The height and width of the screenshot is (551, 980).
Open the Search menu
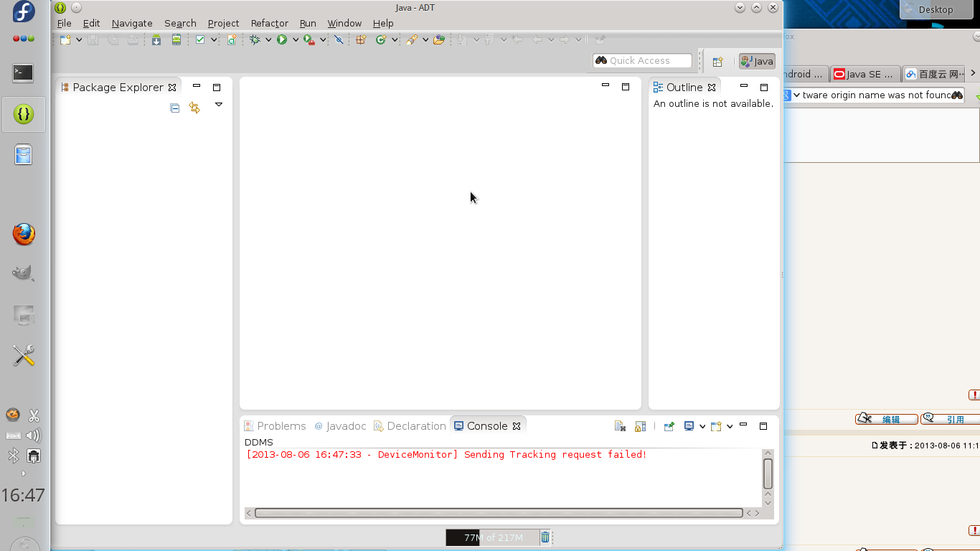point(180,23)
